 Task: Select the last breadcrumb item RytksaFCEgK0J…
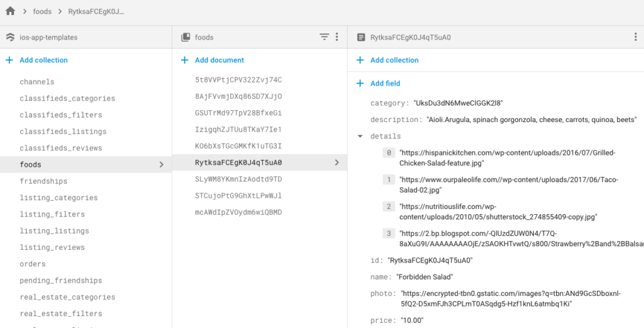click(x=96, y=11)
